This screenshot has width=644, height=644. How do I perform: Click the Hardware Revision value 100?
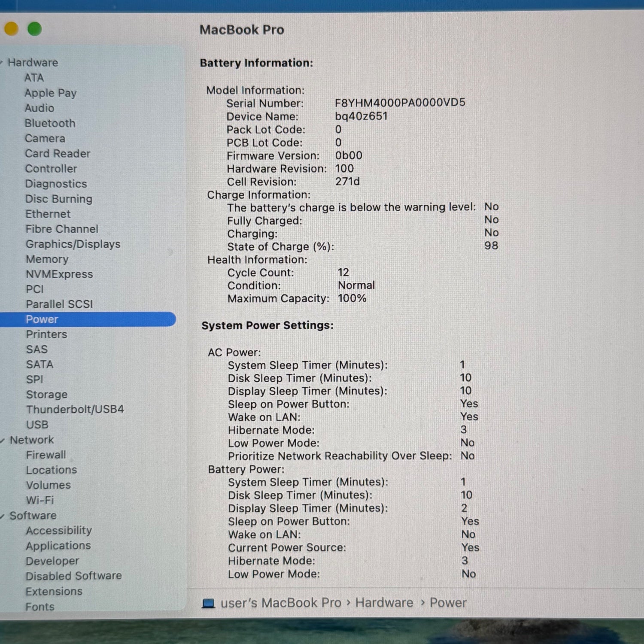(x=345, y=169)
